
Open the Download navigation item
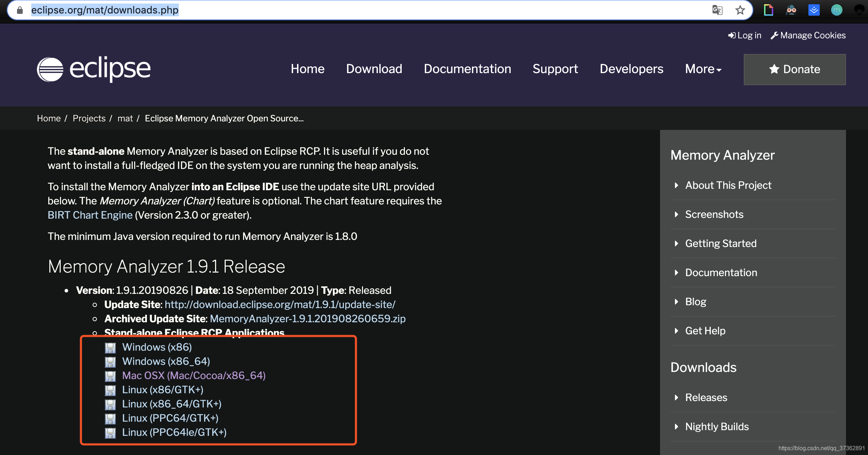click(374, 69)
